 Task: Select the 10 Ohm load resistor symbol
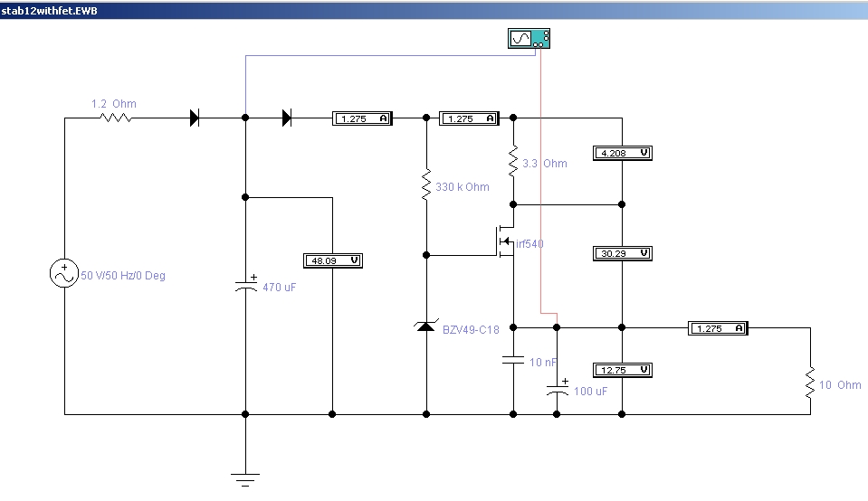tap(810, 383)
